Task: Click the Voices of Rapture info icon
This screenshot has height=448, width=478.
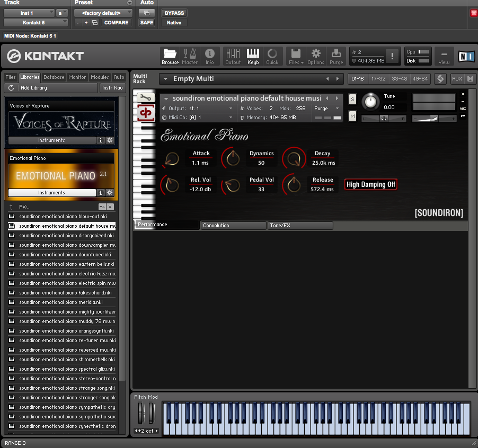Action: tap(100, 140)
